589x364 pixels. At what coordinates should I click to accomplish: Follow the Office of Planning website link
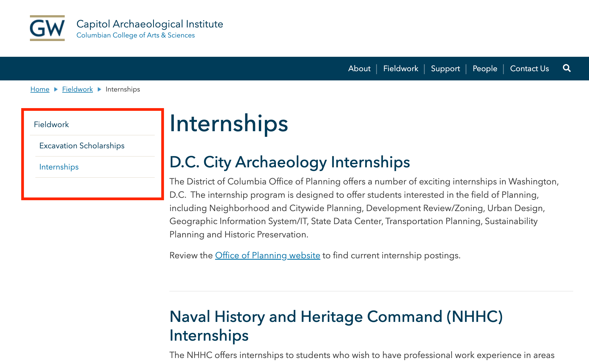(x=268, y=255)
